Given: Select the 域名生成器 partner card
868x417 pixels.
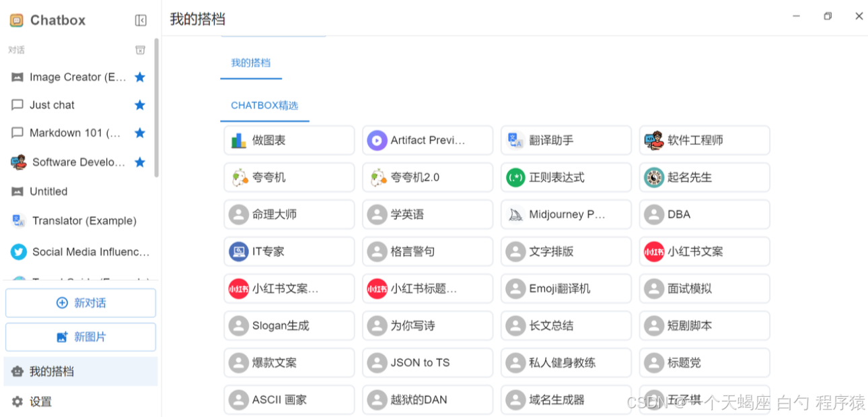Looking at the screenshot, I should click(567, 399).
